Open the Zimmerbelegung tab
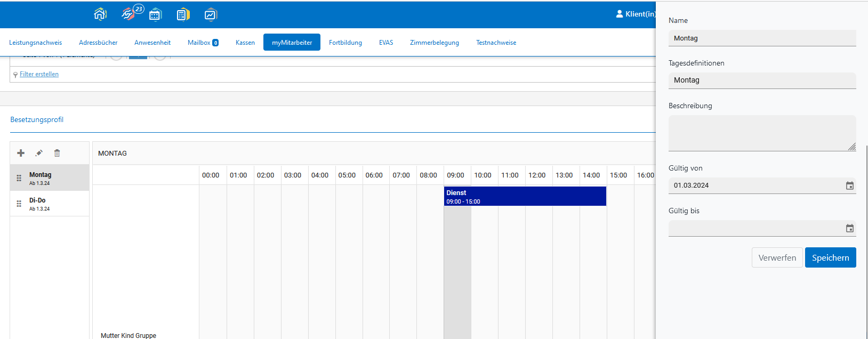The image size is (868, 339). coord(434,43)
